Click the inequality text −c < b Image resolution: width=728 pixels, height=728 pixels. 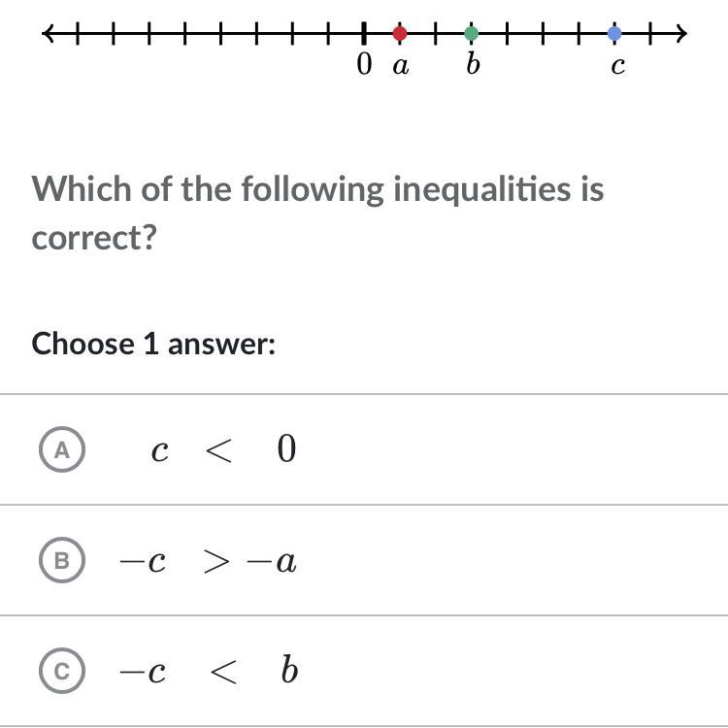(x=208, y=671)
